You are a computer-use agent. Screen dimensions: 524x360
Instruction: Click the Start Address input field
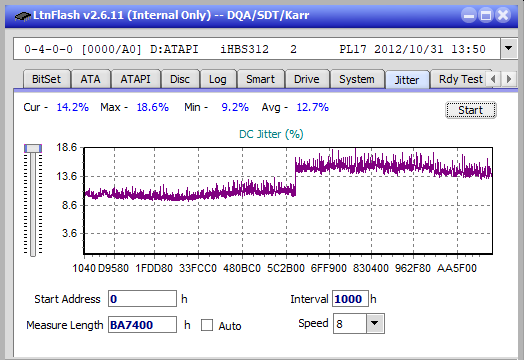[x=142, y=298]
